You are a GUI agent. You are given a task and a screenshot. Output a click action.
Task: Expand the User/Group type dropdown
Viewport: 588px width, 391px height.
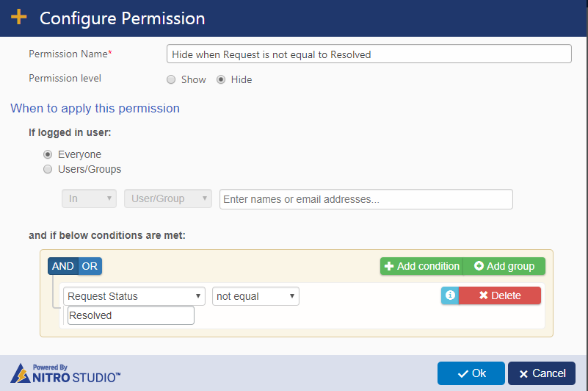[x=168, y=198]
